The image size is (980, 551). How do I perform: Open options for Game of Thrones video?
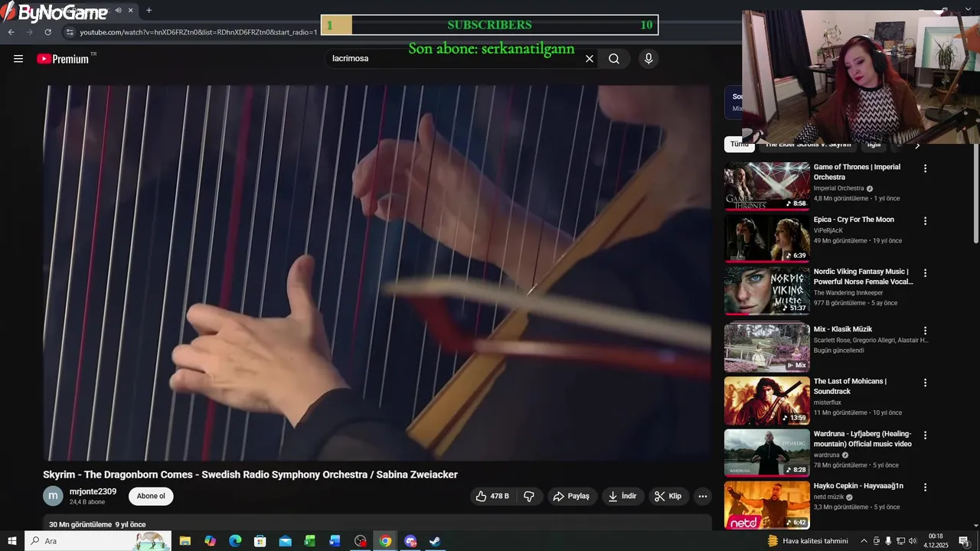[925, 168]
